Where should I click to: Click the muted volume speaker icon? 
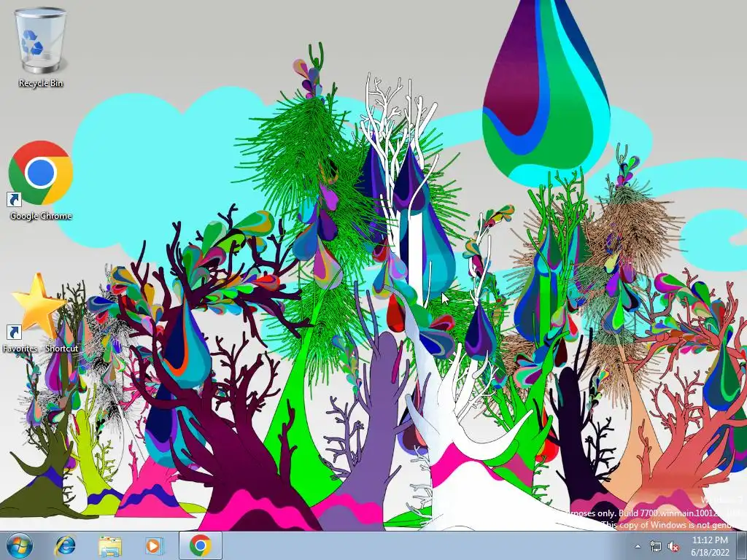(x=673, y=546)
